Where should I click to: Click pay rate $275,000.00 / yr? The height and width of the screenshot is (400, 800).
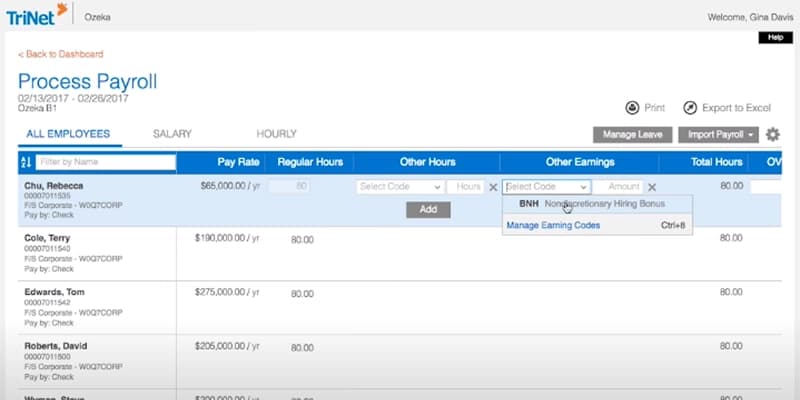pyautogui.click(x=227, y=292)
